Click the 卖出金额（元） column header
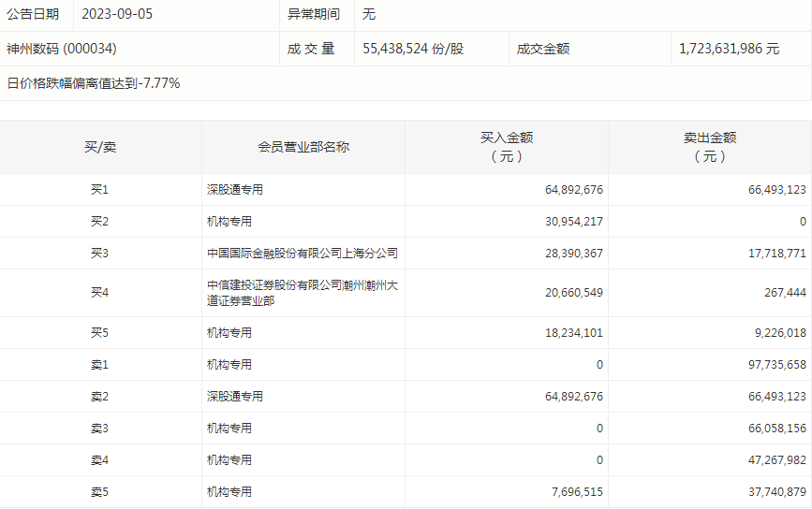Screen dimensions: 812x509 coord(710,147)
